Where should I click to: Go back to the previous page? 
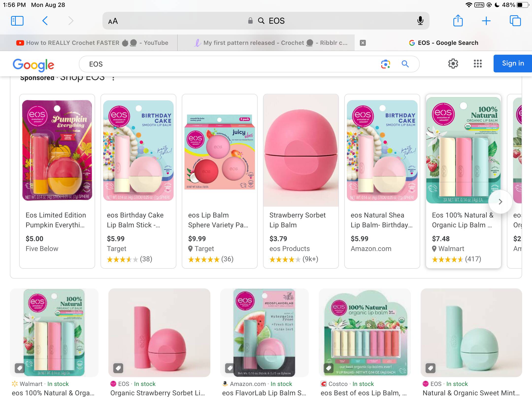pyautogui.click(x=45, y=21)
